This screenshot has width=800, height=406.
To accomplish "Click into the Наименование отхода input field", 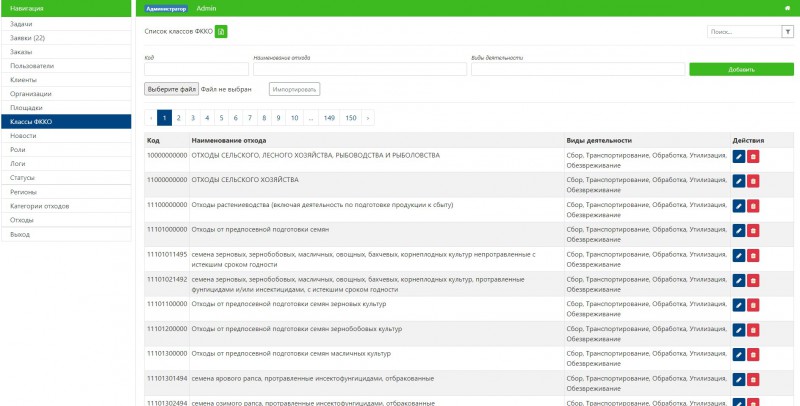I will 358,70.
